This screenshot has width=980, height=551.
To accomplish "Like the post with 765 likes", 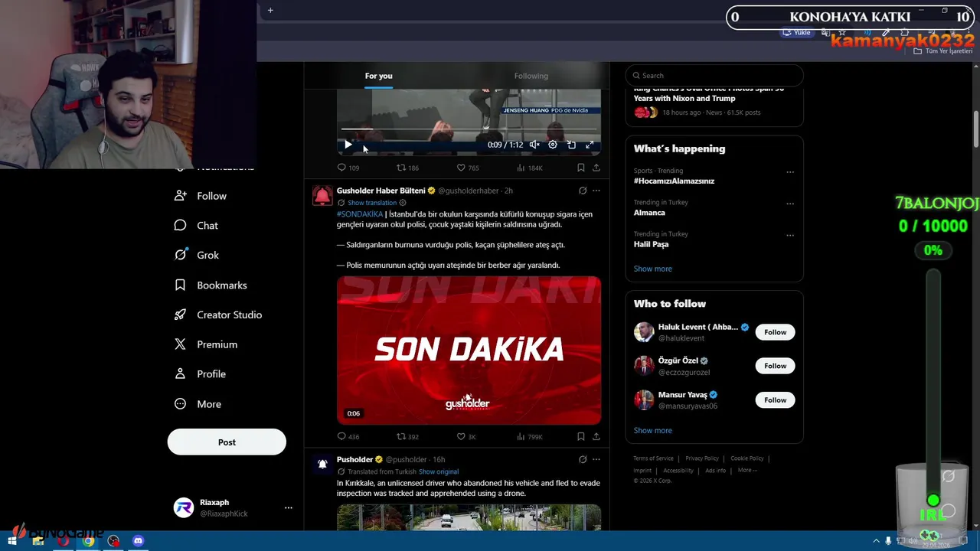I will point(468,168).
